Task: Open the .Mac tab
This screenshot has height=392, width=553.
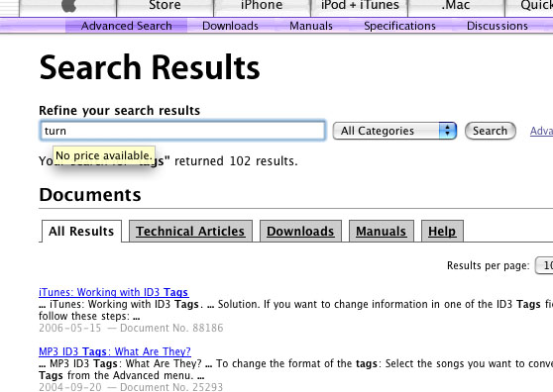Action: 456,7
